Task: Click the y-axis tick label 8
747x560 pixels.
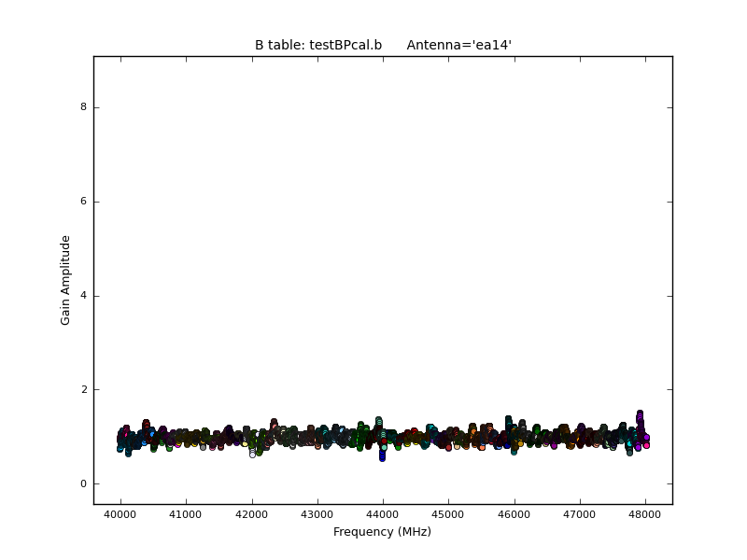Action: 83,107
